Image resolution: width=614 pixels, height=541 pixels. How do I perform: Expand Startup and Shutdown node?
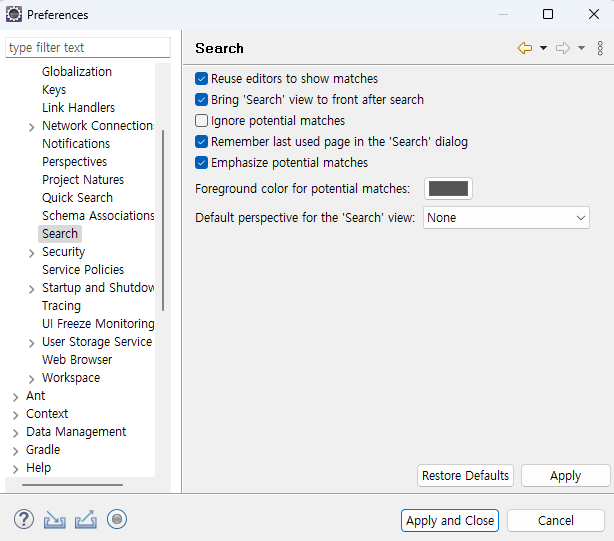31,289
